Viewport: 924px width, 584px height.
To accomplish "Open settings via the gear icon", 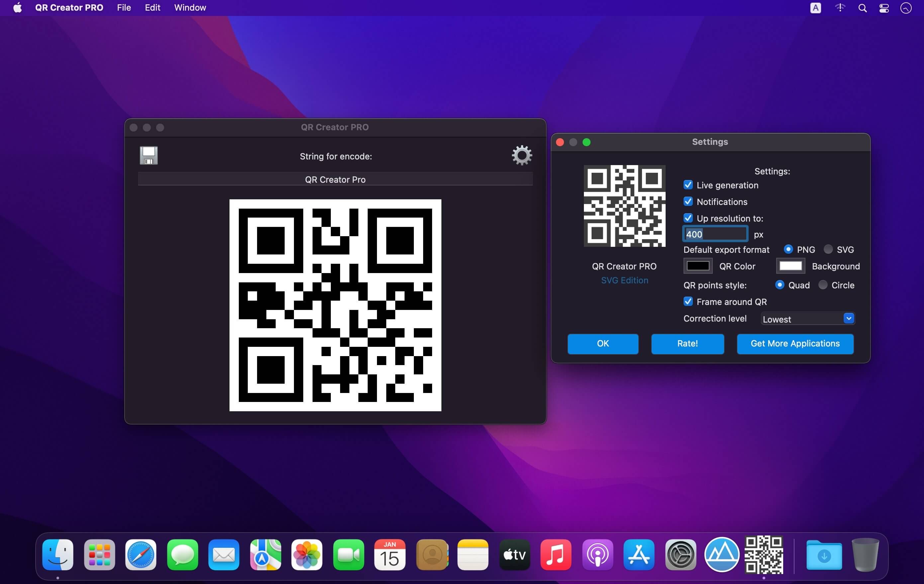I will 522,155.
